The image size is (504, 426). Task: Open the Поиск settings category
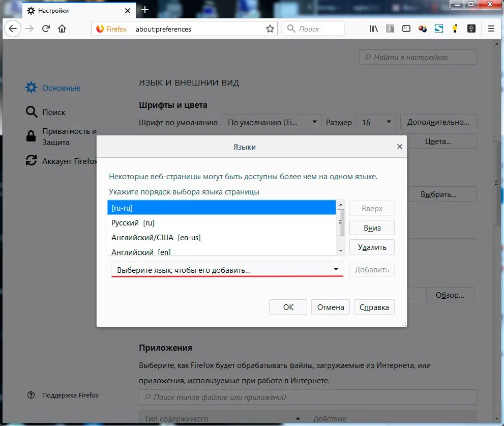click(46, 112)
